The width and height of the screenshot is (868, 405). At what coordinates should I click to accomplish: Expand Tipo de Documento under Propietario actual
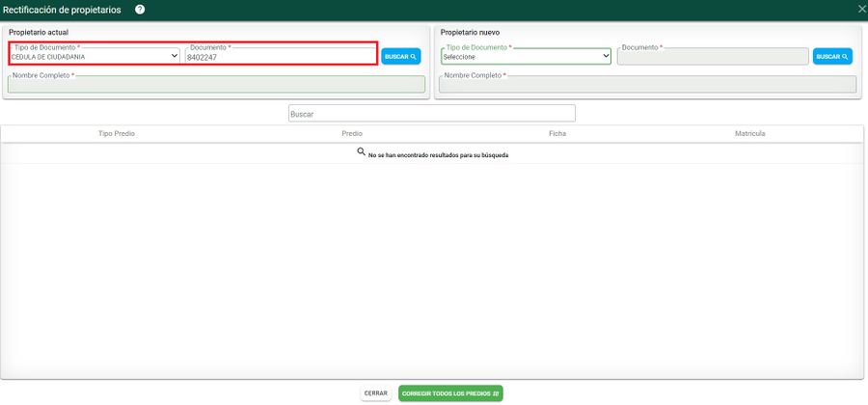[95, 56]
